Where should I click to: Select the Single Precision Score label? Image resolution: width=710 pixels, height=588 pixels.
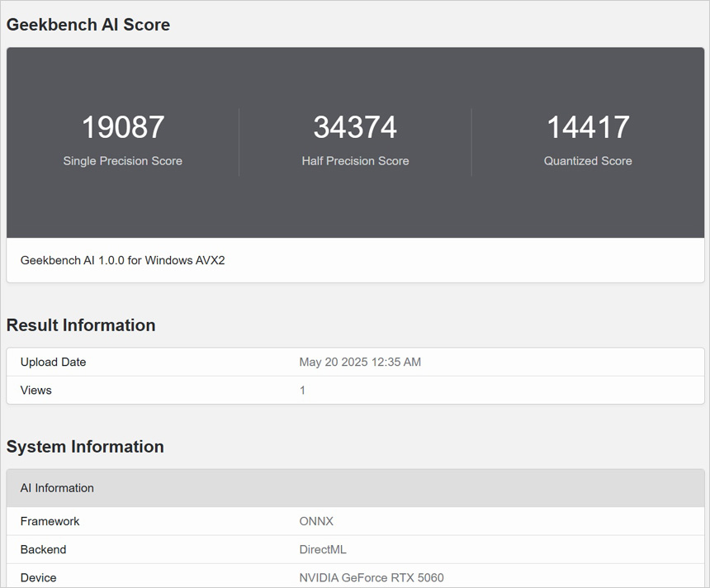(122, 161)
